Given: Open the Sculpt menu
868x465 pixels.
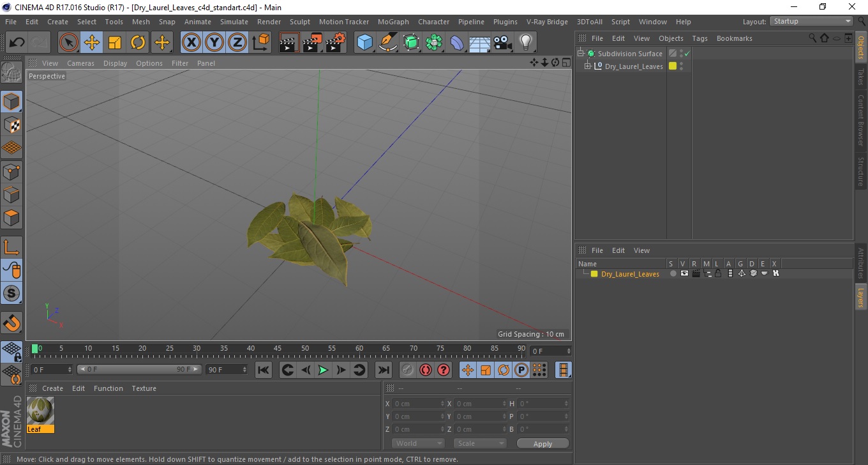Looking at the screenshot, I should tap(300, 22).
